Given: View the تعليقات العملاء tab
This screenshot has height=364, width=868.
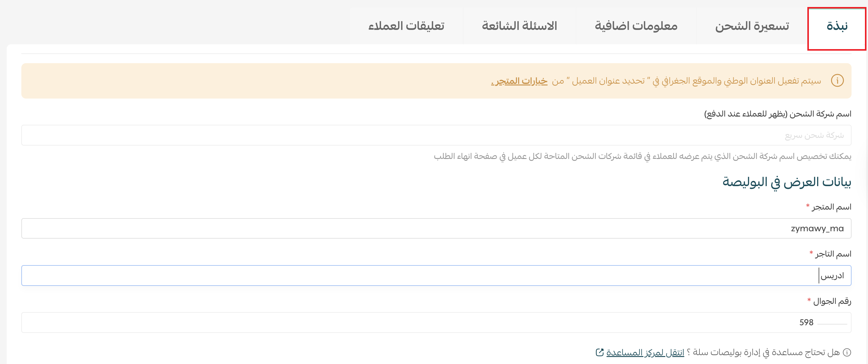Looking at the screenshot, I should pos(406,26).
